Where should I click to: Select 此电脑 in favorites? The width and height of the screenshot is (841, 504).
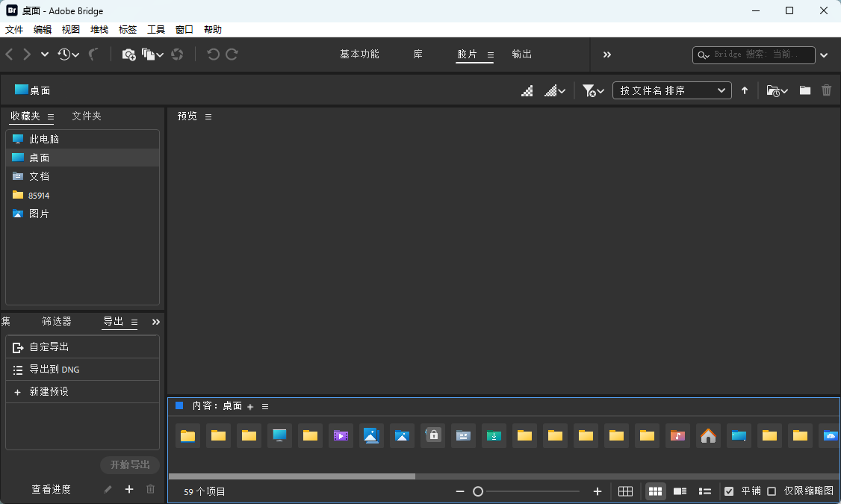coord(83,139)
